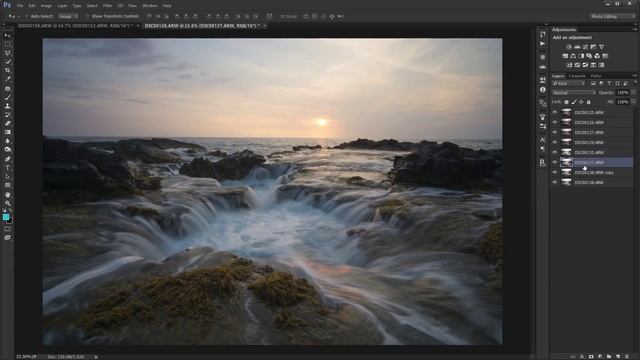Select the Crop tool
This screenshot has width=640, height=360.
7,70
